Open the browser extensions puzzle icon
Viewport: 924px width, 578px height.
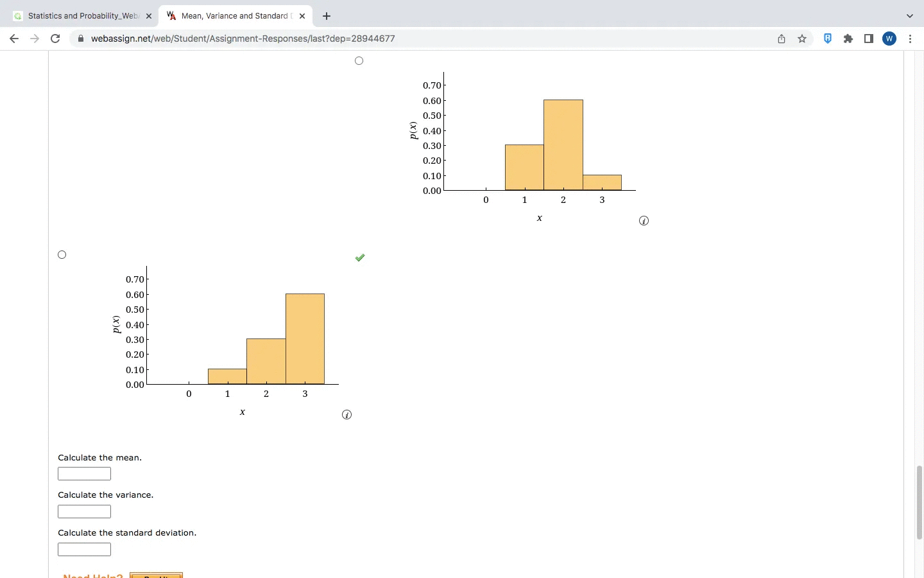848,39
